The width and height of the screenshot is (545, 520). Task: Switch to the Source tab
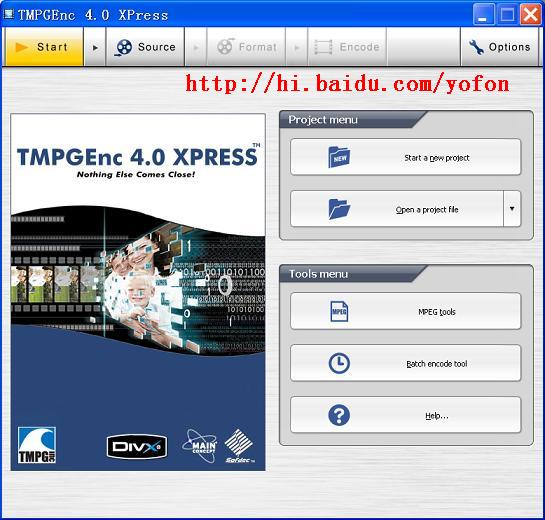(145, 47)
